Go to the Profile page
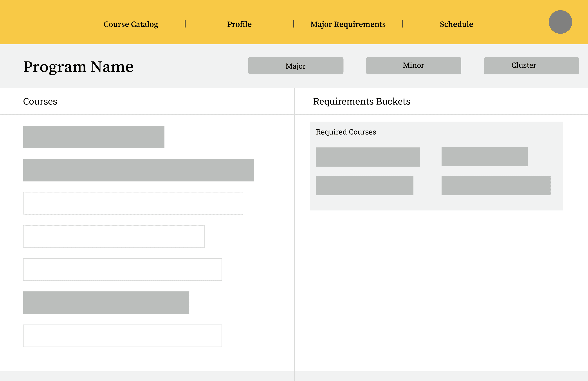 click(x=239, y=24)
